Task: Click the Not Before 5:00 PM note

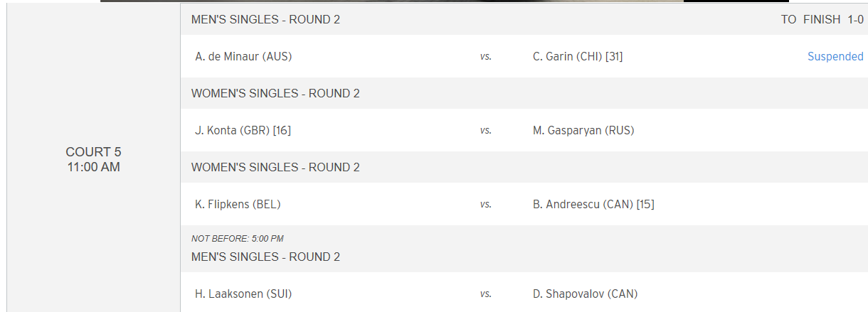Action: click(238, 239)
